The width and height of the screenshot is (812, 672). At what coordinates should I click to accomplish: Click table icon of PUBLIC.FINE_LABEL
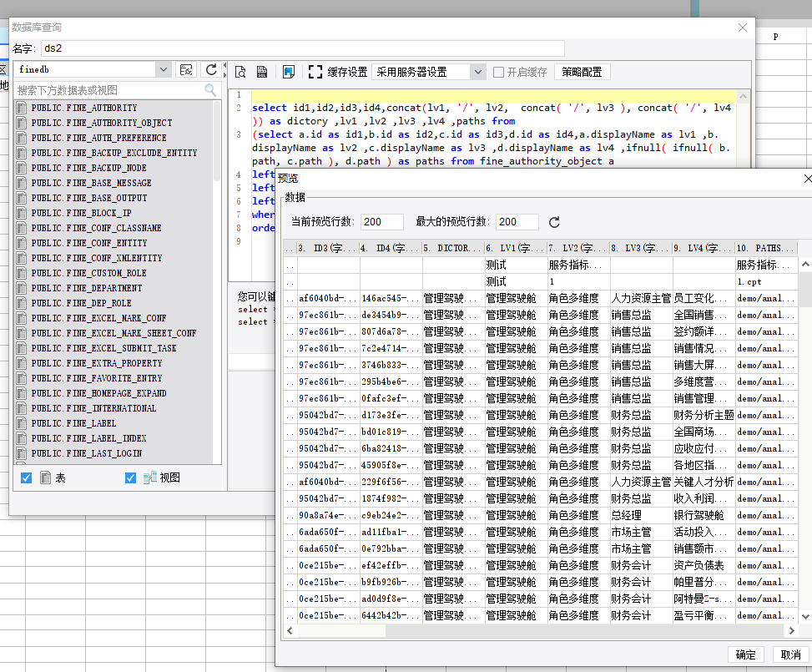[22, 423]
